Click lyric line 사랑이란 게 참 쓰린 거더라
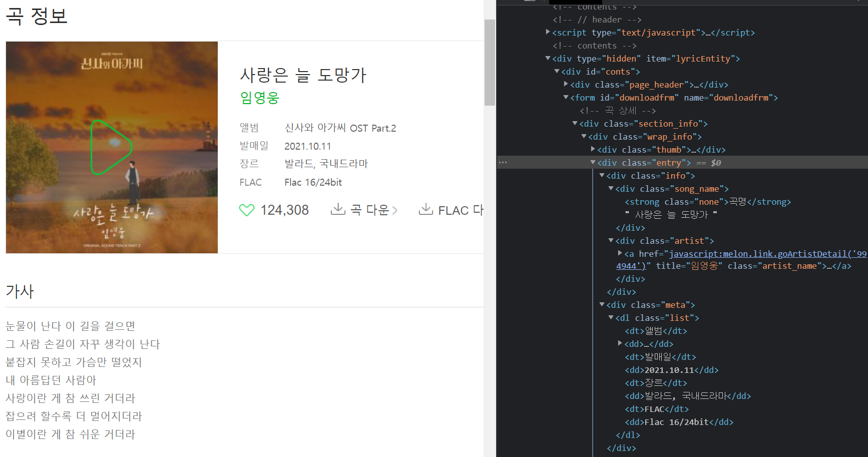The image size is (868, 457). coord(71,398)
